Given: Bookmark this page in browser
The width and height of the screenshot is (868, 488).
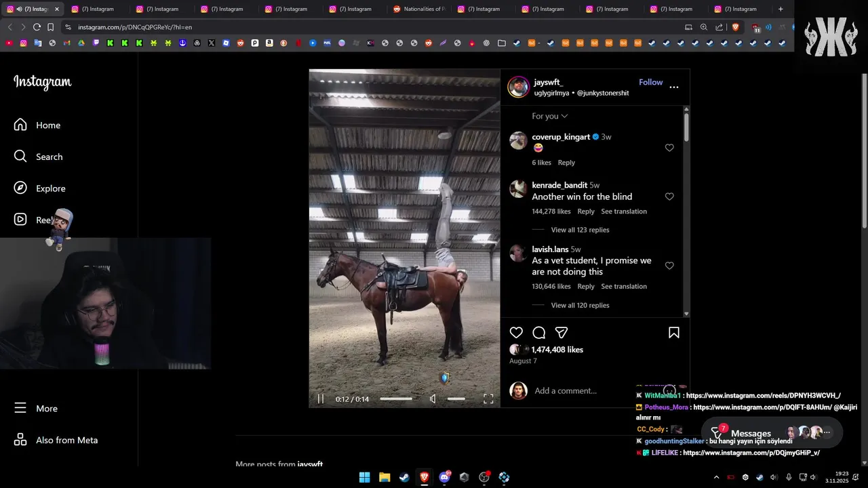Looking at the screenshot, I should pyautogui.click(x=51, y=27).
